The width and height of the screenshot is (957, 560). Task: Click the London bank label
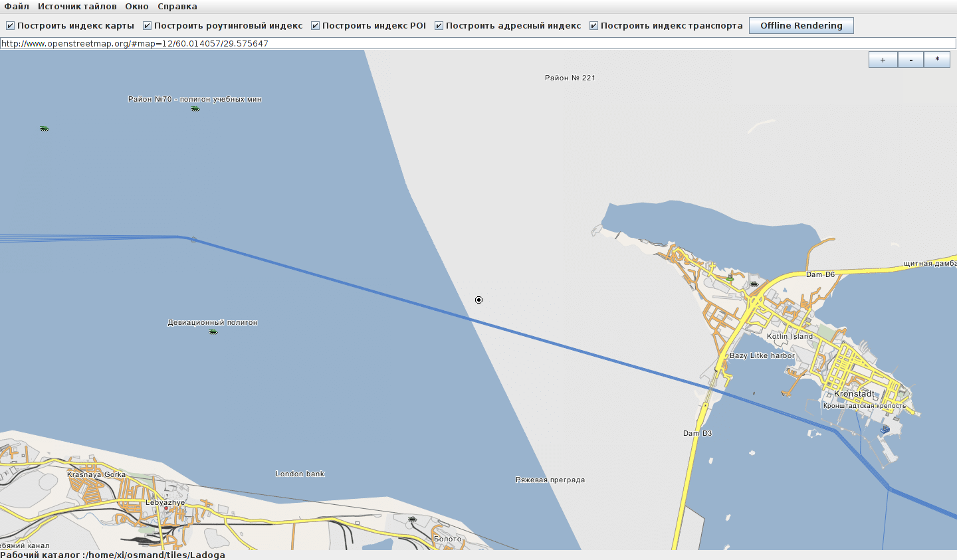pos(300,474)
